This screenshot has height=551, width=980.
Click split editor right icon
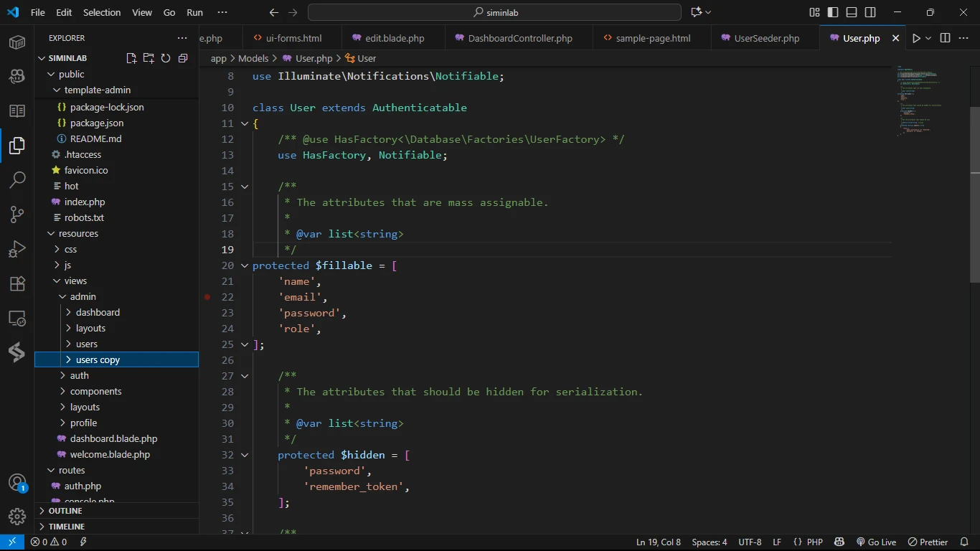[945, 38]
